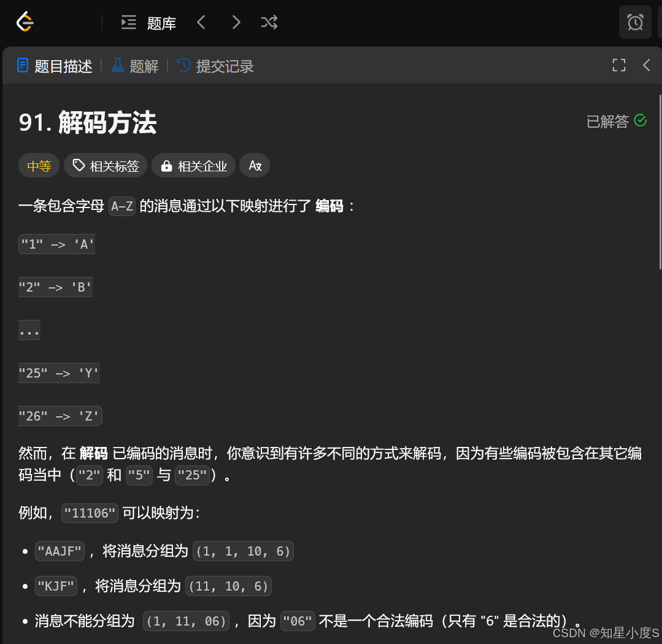This screenshot has width=662, height=644.
Task: Click the "AAJF" code snippet
Action: tap(60, 551)
